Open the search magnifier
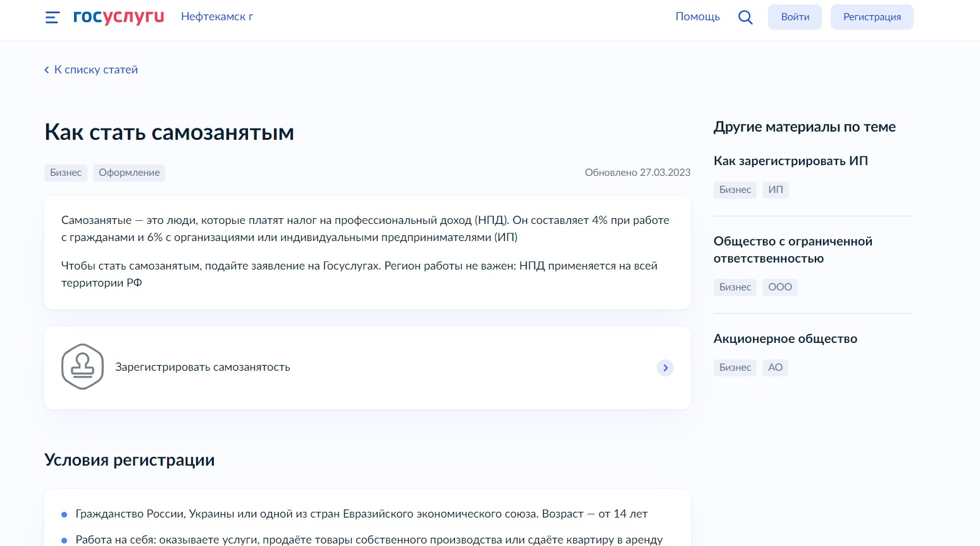This screenshot has height=546, width=980. click(745, 17)
